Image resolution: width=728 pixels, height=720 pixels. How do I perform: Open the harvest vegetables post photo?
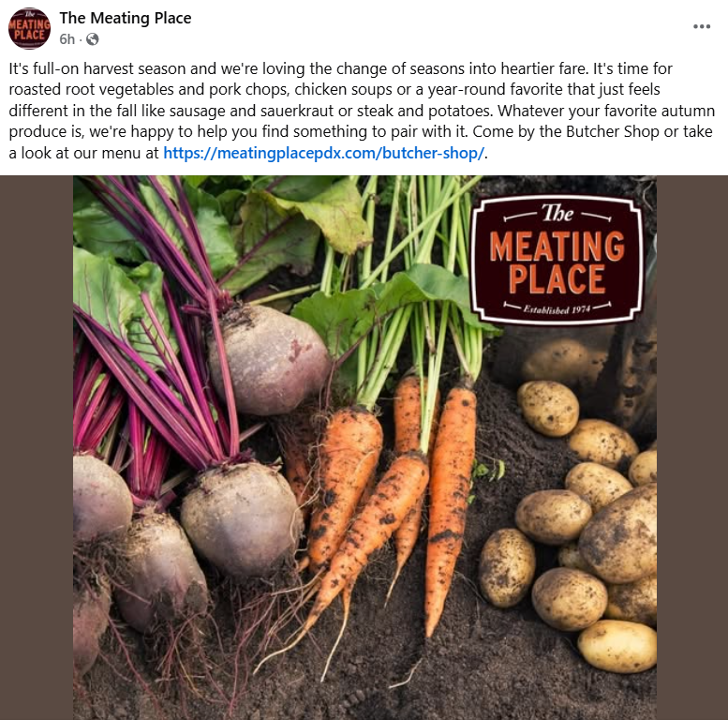[x=364, y=448]
